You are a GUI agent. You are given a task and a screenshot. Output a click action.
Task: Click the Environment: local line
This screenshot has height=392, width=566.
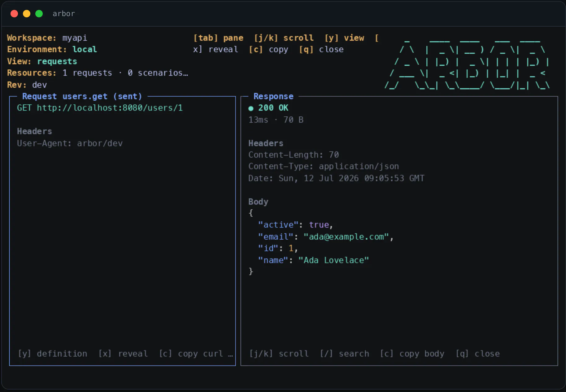52,50
